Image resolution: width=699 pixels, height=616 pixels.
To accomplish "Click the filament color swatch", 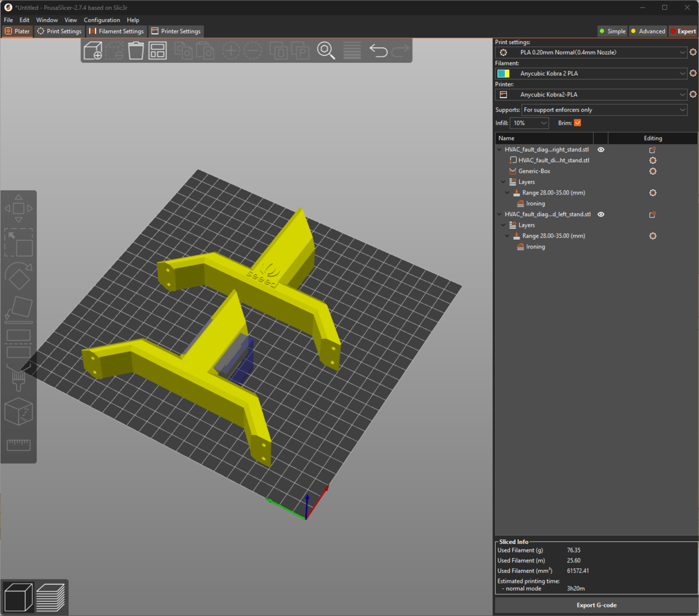I will point(503,74).
